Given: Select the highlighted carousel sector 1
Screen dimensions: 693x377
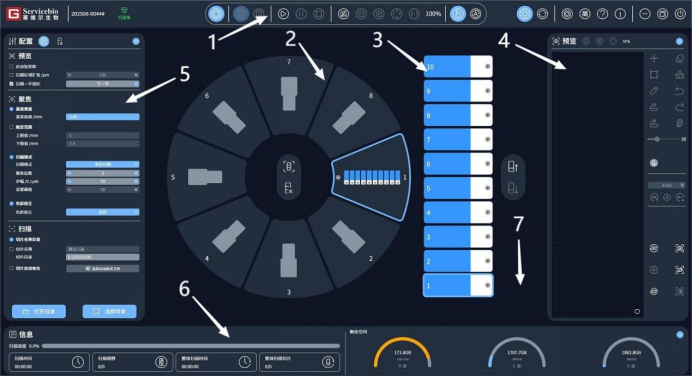Looking at the screenshot, I should (371, 177).
